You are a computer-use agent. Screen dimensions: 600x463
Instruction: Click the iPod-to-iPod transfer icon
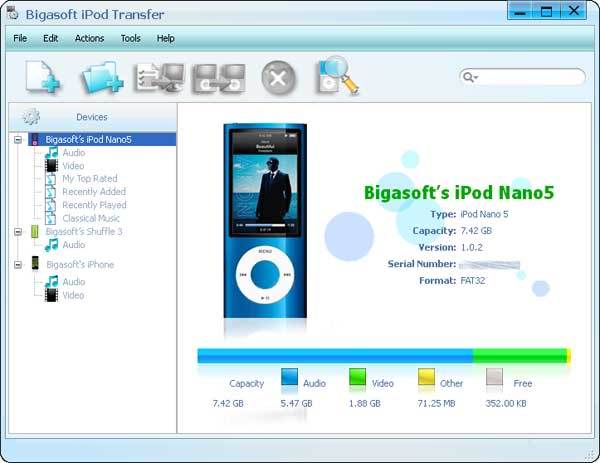point(218,78)
